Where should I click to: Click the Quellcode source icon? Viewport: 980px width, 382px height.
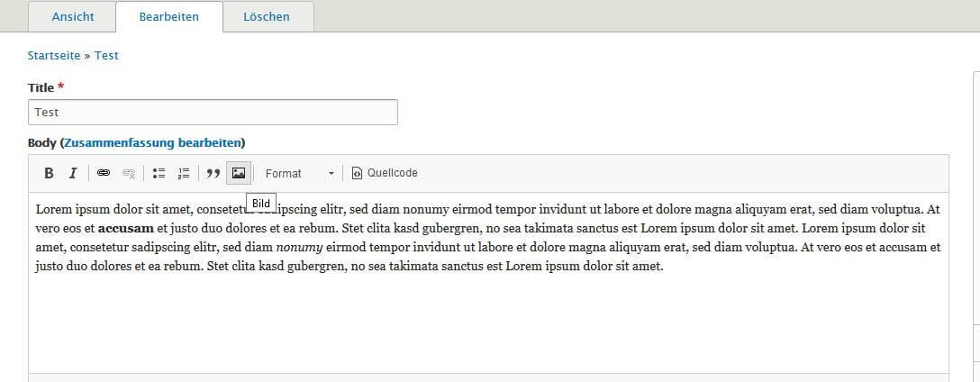point(357,173)
